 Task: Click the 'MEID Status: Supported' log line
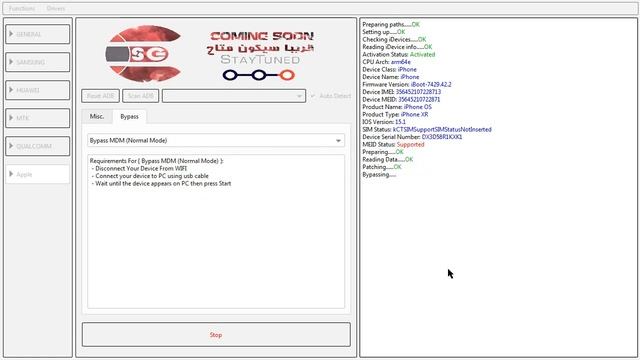pyautogui.click(x=393, y=144)
